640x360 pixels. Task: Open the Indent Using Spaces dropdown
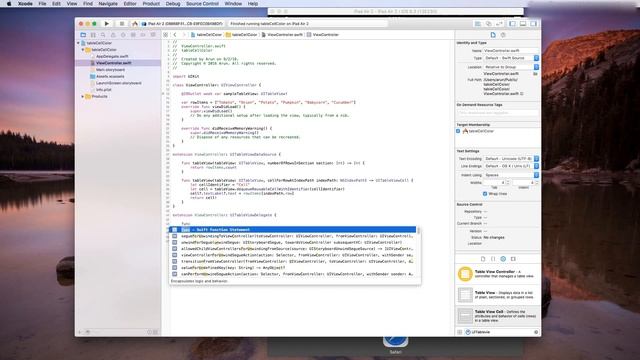(511, 175)
